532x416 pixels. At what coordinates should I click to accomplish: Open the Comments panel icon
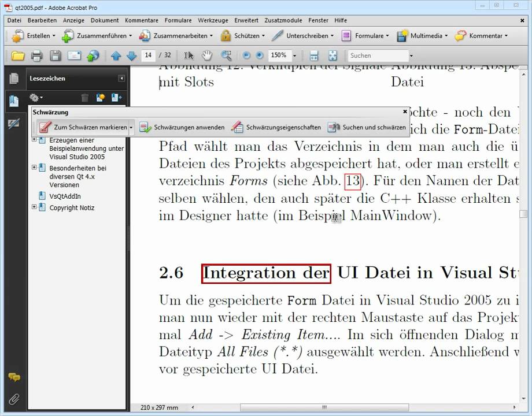(x=14, y=377)
